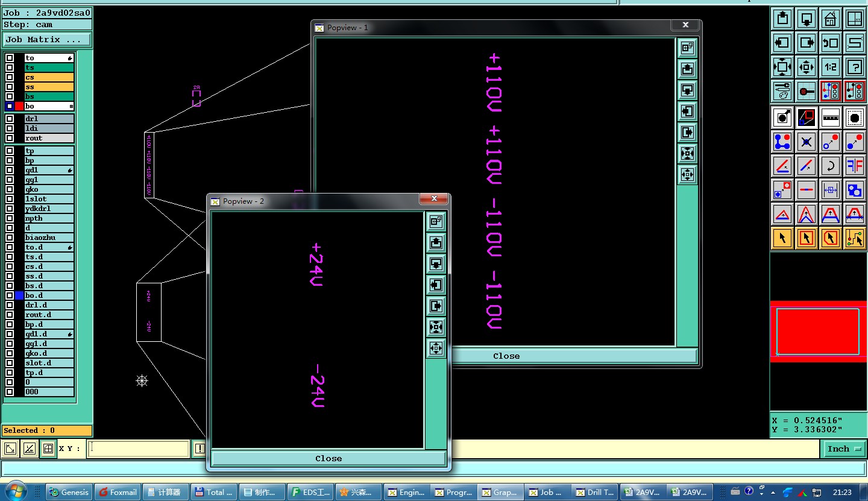Click the diagonal arrow box icon bottom left
This screenshot has width=868, height=501.
[10, 449]
